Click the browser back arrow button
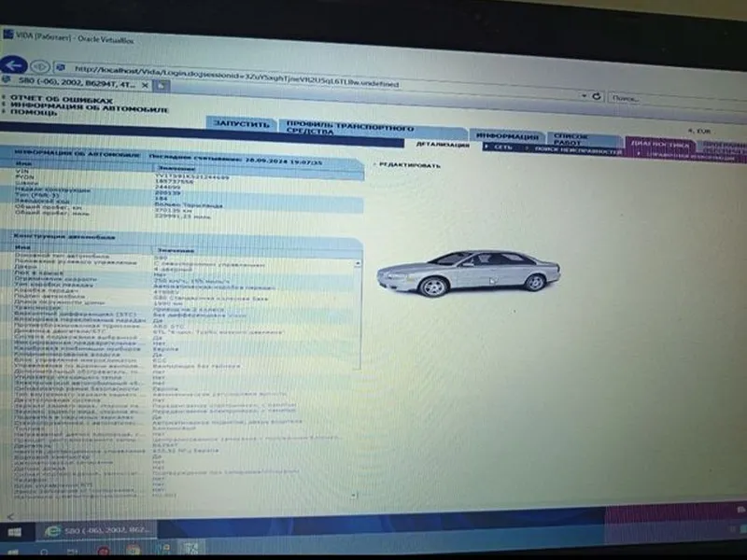The height and width of the screenshot is (560, 747). coord(13,65)
